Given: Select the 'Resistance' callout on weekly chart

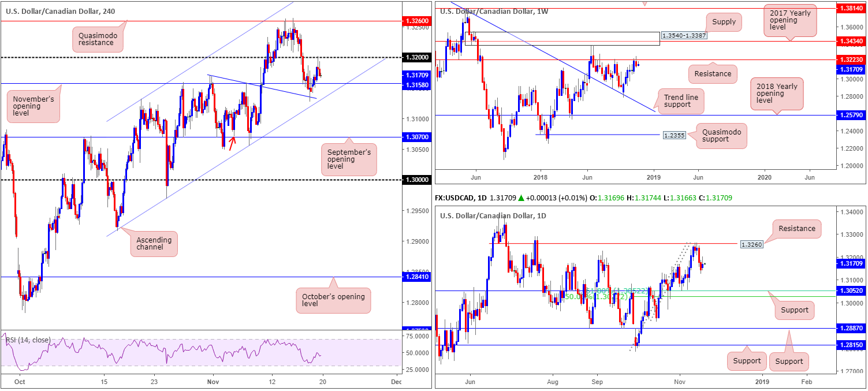Looking at the screenshot, I should click(x=713, y=73).
